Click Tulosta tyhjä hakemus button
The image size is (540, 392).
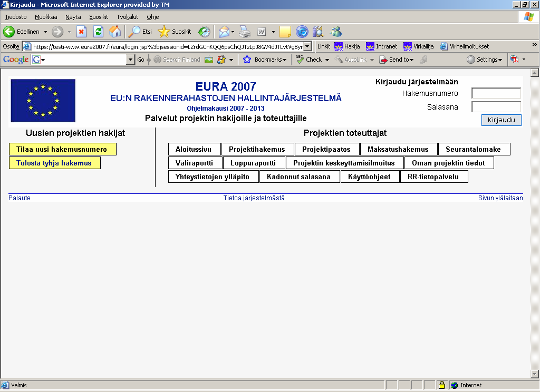(54, 163)
